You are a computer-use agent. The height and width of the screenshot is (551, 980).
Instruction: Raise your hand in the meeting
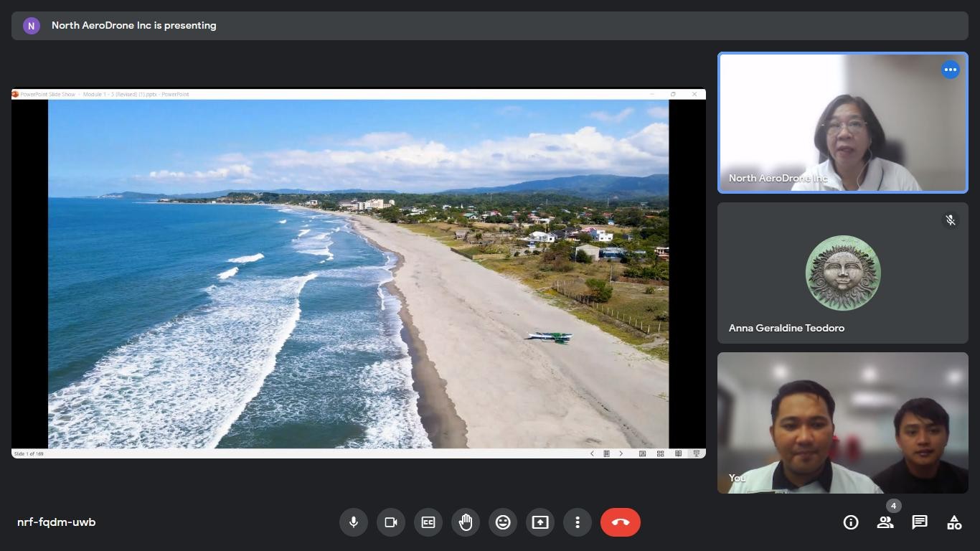point(466,522)
